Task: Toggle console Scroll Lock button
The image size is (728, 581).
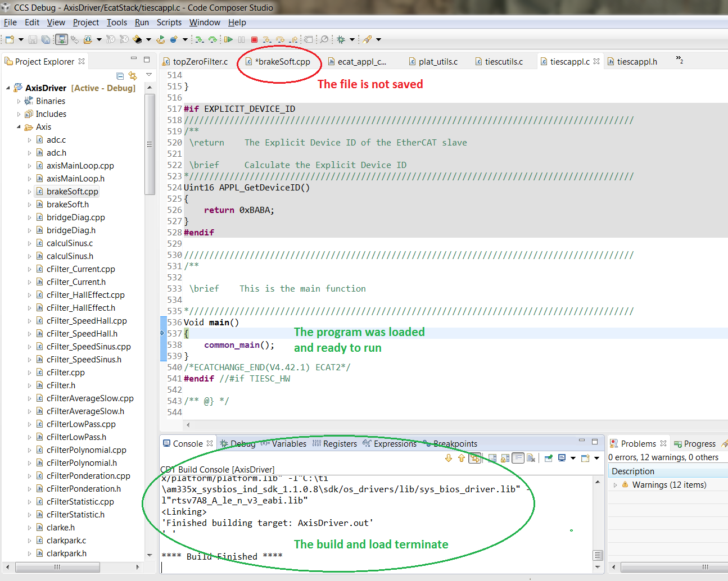Action: 505,458
